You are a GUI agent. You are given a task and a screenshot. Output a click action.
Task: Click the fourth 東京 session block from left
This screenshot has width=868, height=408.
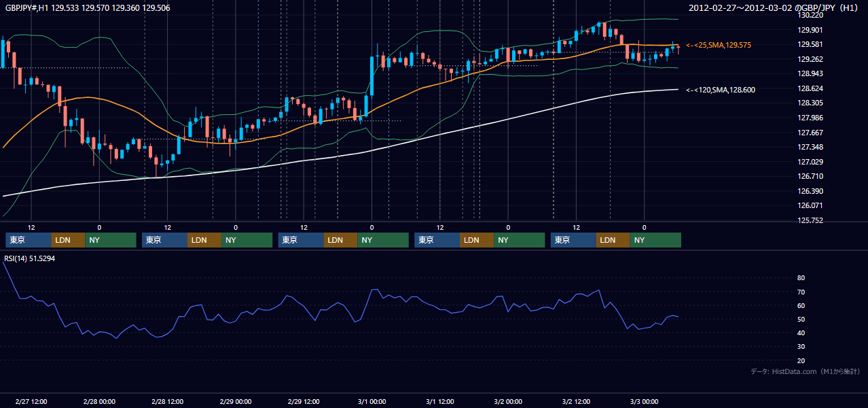point(437,240)
